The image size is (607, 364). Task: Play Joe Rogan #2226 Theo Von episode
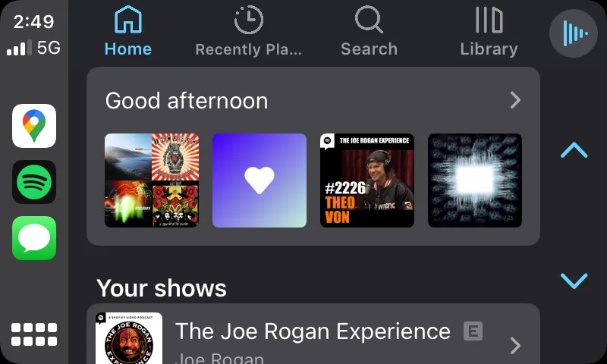tap(367, 180)
